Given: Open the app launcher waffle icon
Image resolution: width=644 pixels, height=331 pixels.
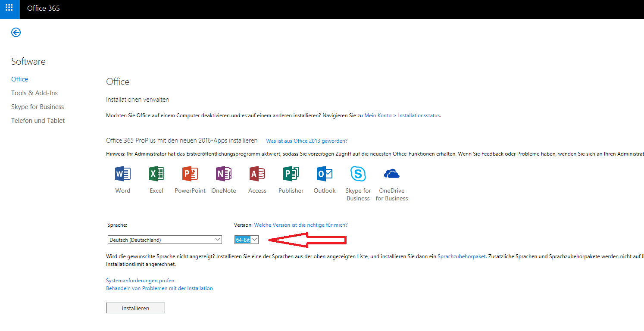Looking at the screenshot, I should tap(9, 8).
